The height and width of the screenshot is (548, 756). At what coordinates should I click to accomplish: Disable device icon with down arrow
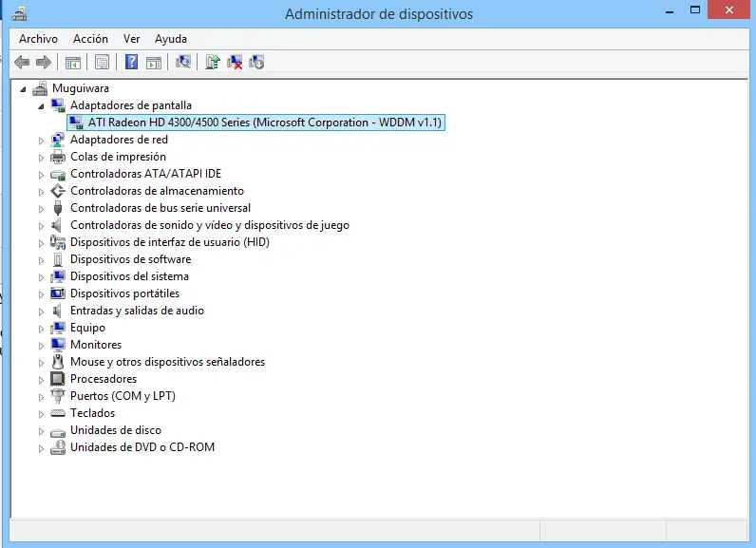pos(256,62)
